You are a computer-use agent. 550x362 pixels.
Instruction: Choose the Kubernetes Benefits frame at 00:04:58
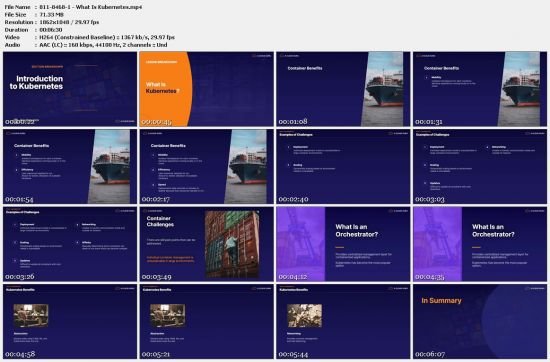click(x=70, y=322)
